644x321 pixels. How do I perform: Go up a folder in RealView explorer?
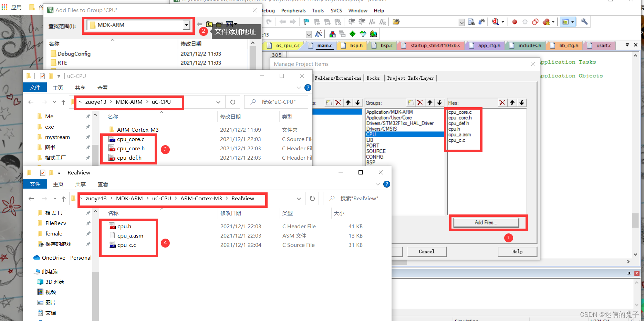point(64,199)
